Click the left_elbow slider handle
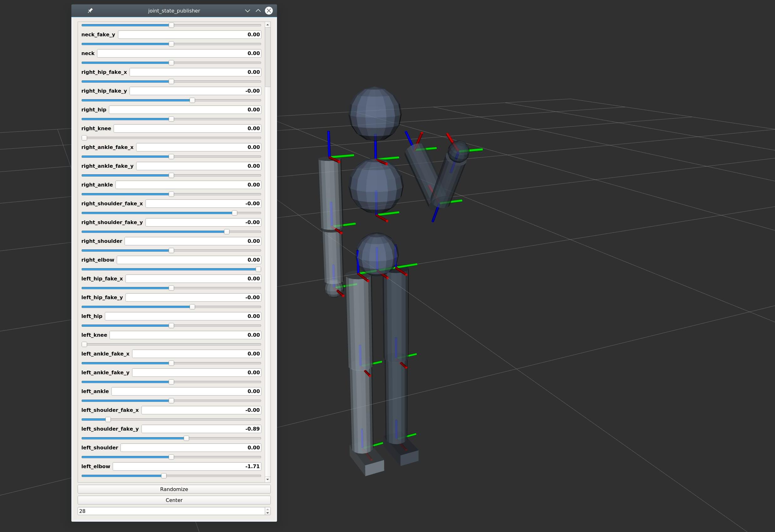 (163, 476)
